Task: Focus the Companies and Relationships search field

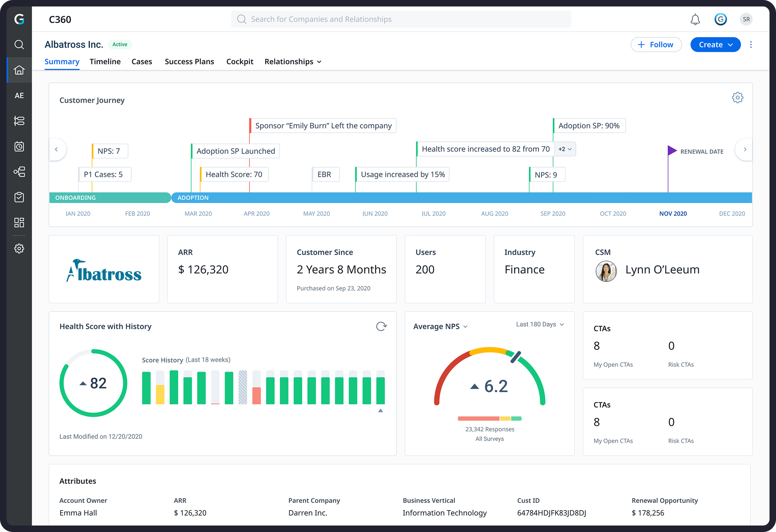Action: (x=401, y=19)
